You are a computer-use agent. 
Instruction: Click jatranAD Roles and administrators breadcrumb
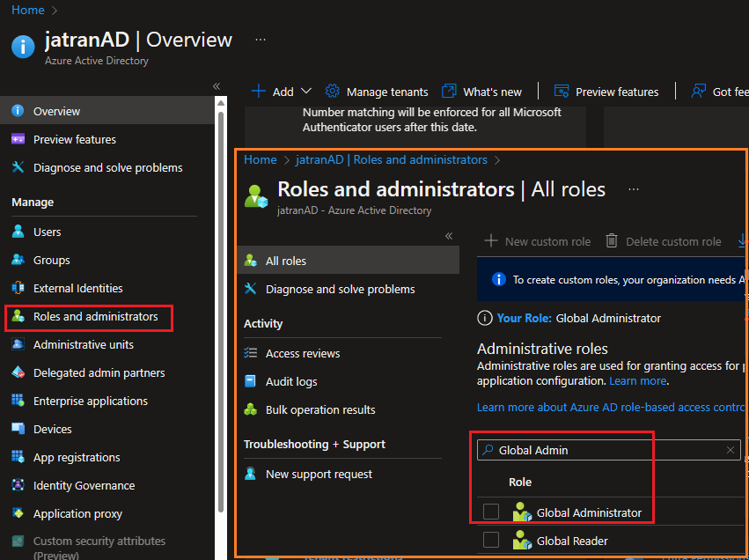[392, 159]
